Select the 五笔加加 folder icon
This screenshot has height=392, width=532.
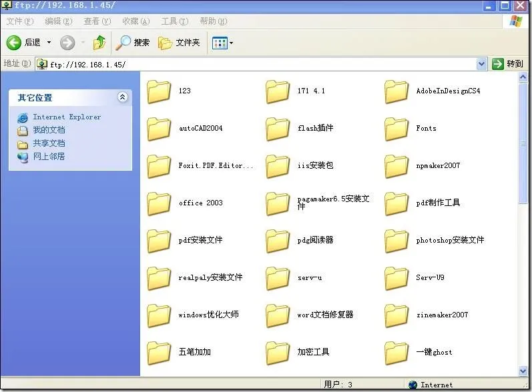pyautogui.click(x=158, y=353)
